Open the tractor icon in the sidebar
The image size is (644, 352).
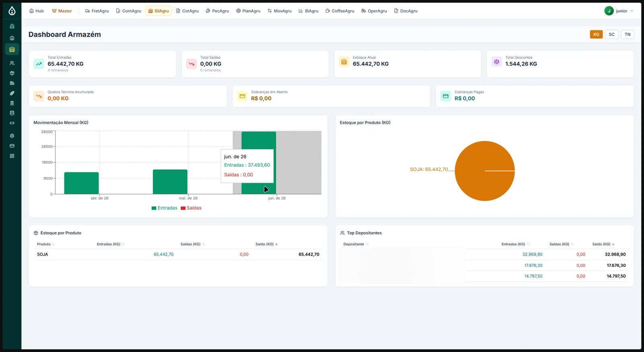pyautogui.click(x=12, y=83)
